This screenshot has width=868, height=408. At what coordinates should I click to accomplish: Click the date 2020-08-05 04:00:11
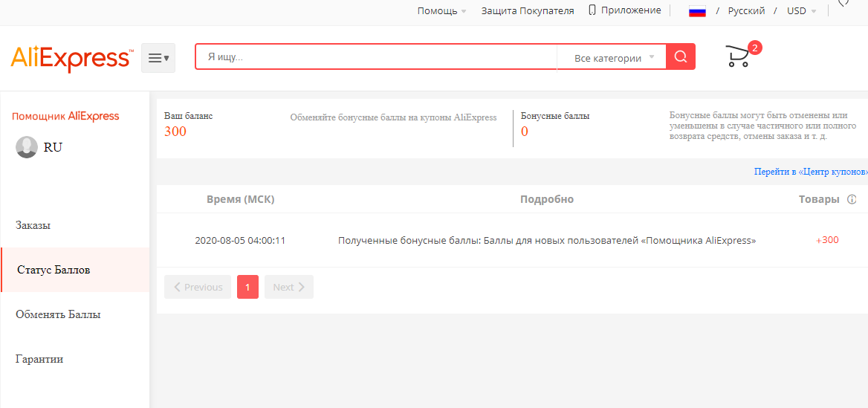pyautogui.click(x=240, y=241)
